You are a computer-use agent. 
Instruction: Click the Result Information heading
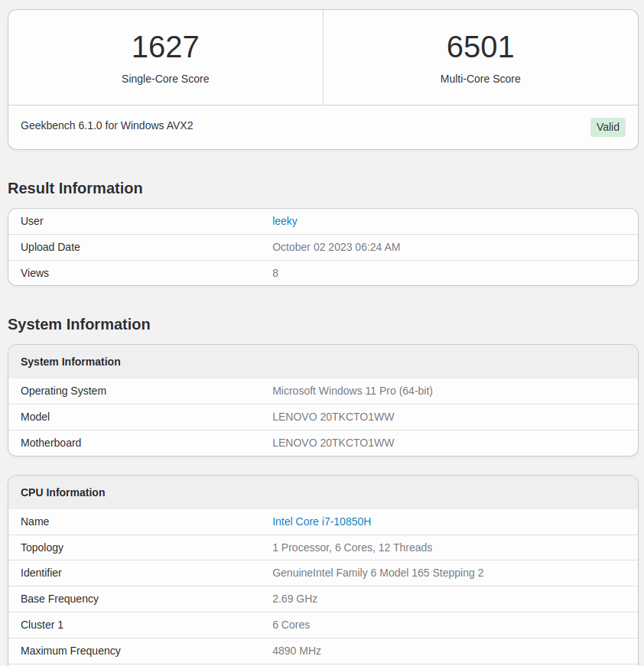(x=75, y=188)
